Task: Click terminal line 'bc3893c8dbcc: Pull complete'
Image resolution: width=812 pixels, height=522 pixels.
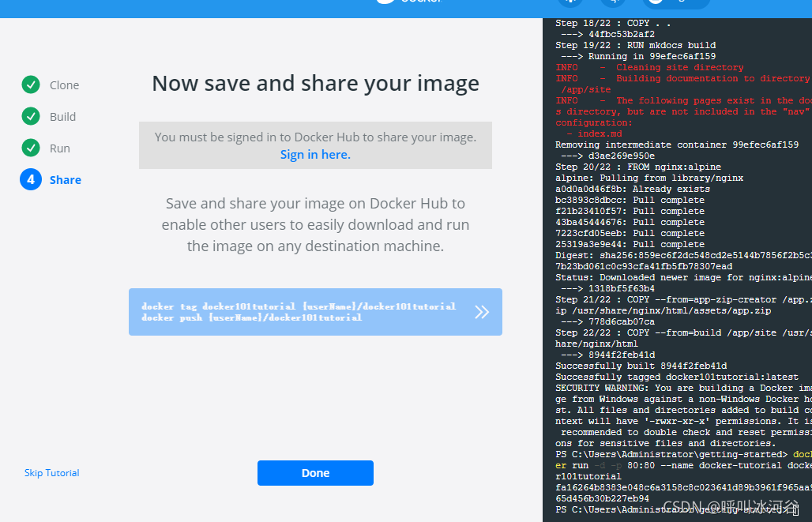Action: point(630,200)
